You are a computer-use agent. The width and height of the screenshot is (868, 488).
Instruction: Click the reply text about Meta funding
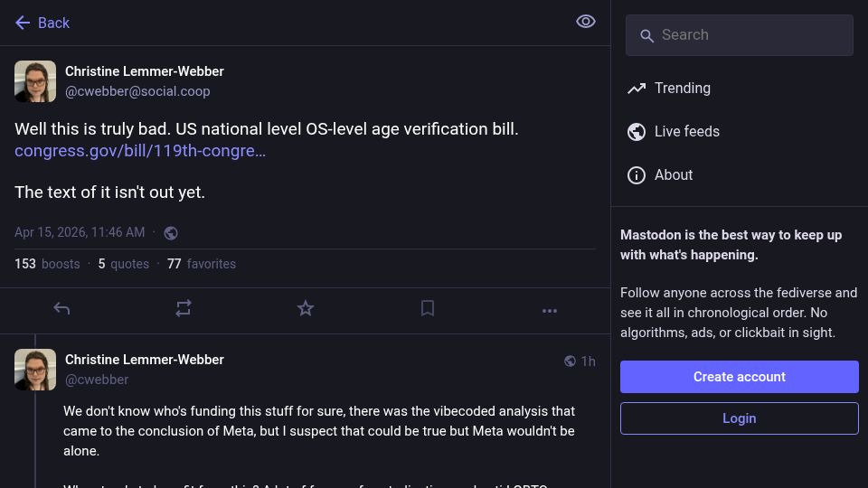tap(319, 431)
